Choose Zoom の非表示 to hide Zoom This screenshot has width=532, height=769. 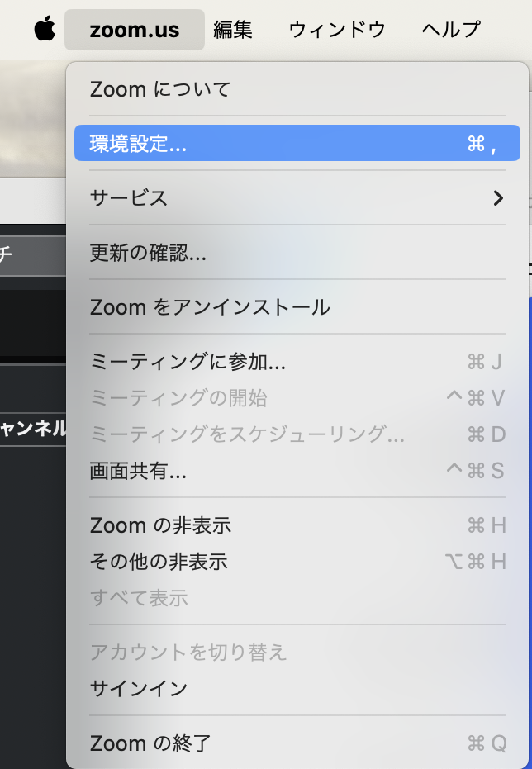tap(160, 525)
